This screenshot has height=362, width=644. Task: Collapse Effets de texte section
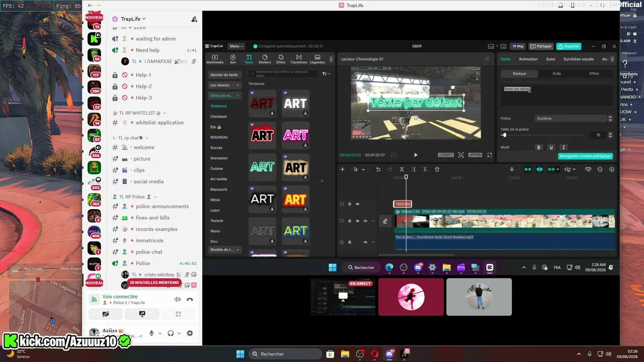point(224,96)
